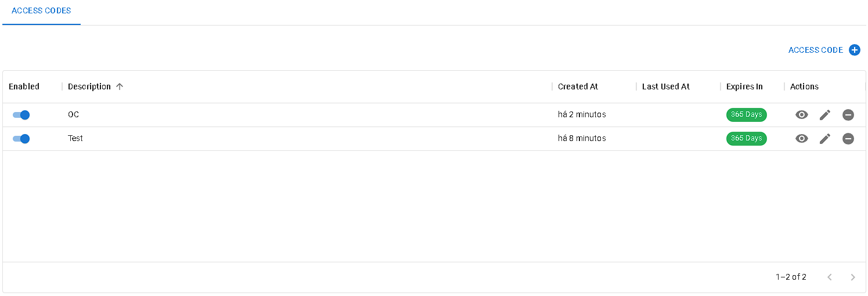Edit the Test access code with pencil icon
Viewport: 868px width, 296px height.
tap(825, 139)
